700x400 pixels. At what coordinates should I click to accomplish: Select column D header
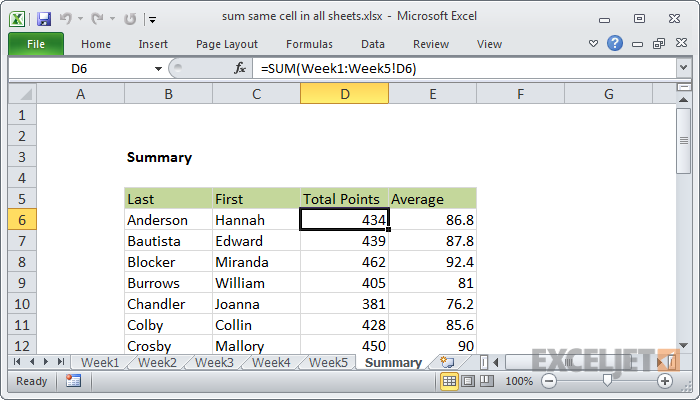point(345,94)
